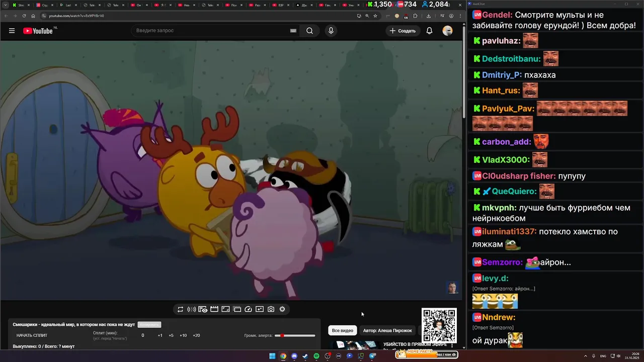Add +5 minutes to split
This screenshot has height=362, width=644.
point(171,335)
